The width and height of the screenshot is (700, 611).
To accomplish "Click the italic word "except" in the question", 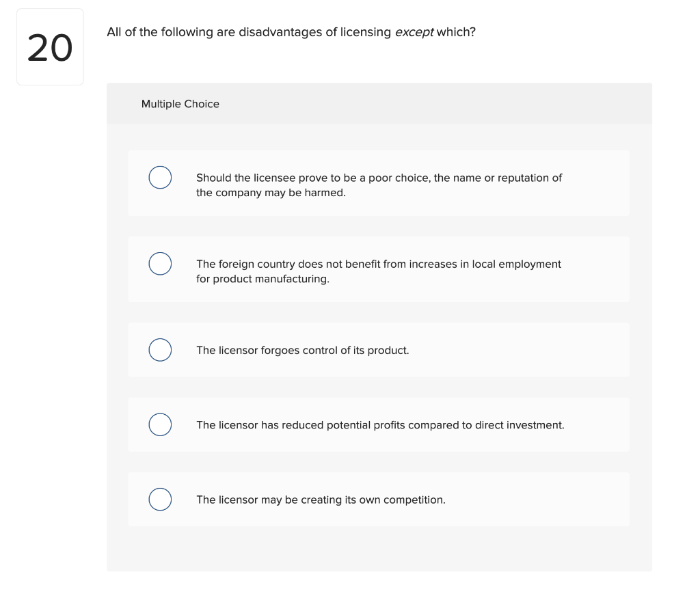I will 414,32.
